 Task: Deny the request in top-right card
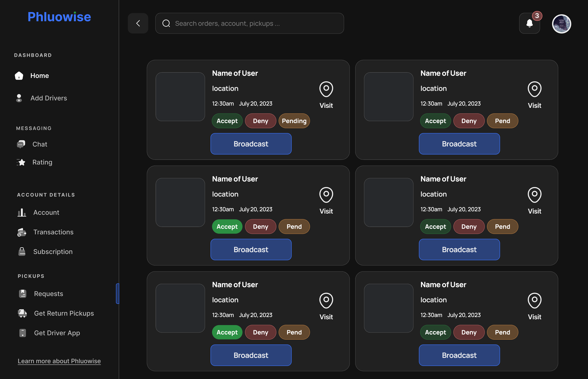pos(469,121)
